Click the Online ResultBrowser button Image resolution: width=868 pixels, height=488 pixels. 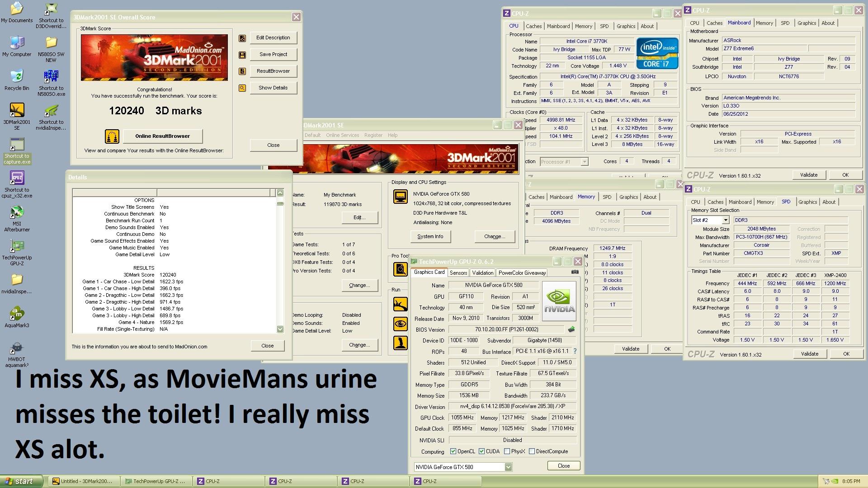(x=162, y=136)
